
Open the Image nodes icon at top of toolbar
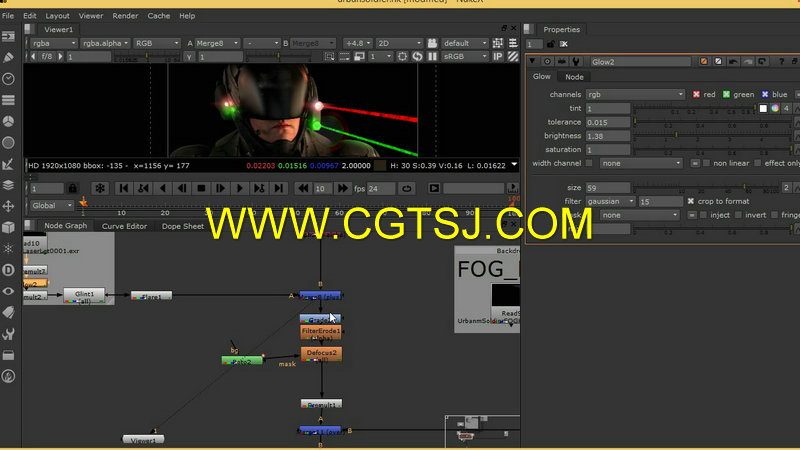8,37
